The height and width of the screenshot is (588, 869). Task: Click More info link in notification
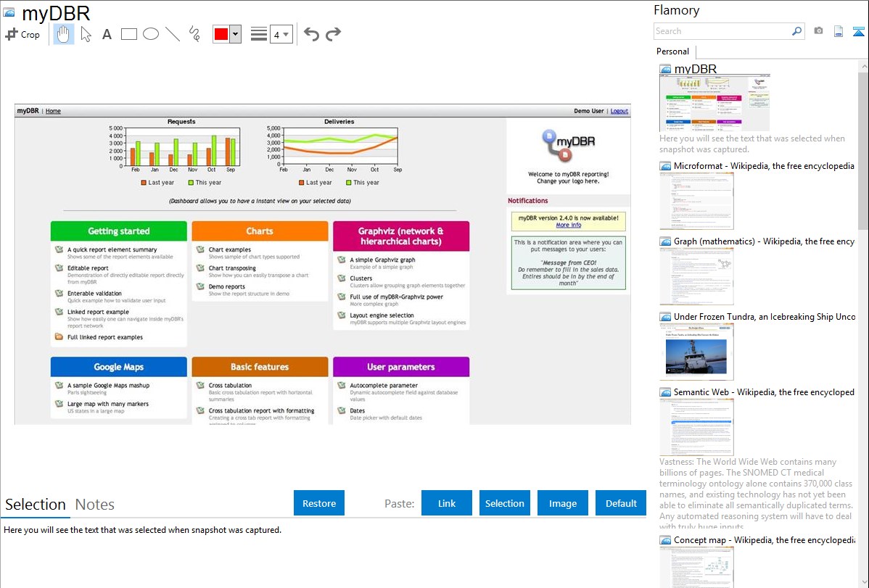click(x=569, y=225)
